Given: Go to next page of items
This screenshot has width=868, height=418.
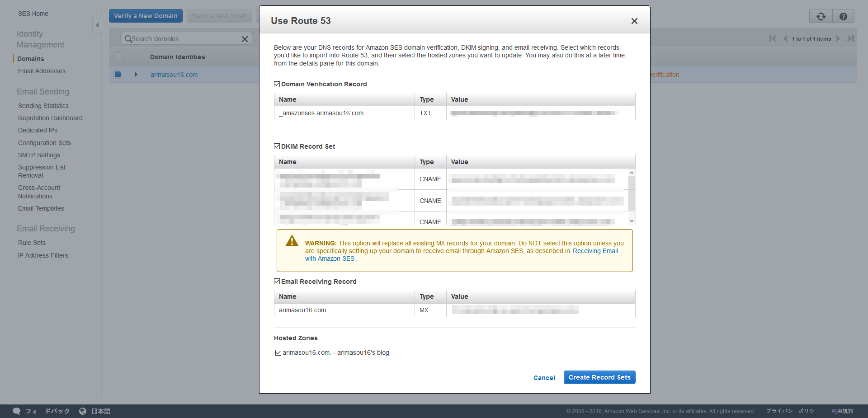Looking at the screenshot, I should pos(838,39).
